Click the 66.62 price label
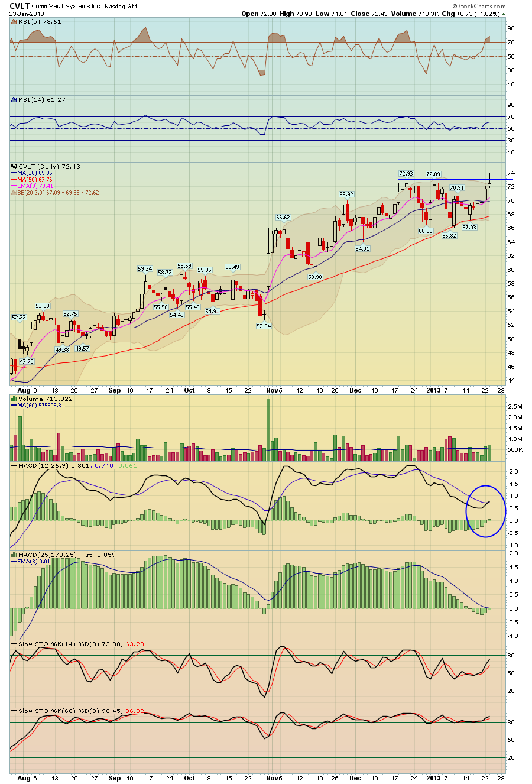 click(283, 218)
